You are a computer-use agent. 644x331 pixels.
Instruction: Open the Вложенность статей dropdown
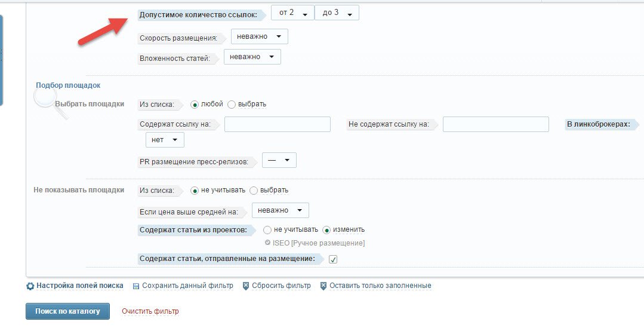(x=252, y=57)
